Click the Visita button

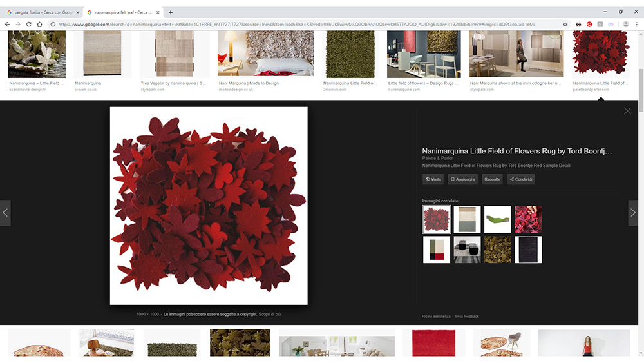point(433,179)
